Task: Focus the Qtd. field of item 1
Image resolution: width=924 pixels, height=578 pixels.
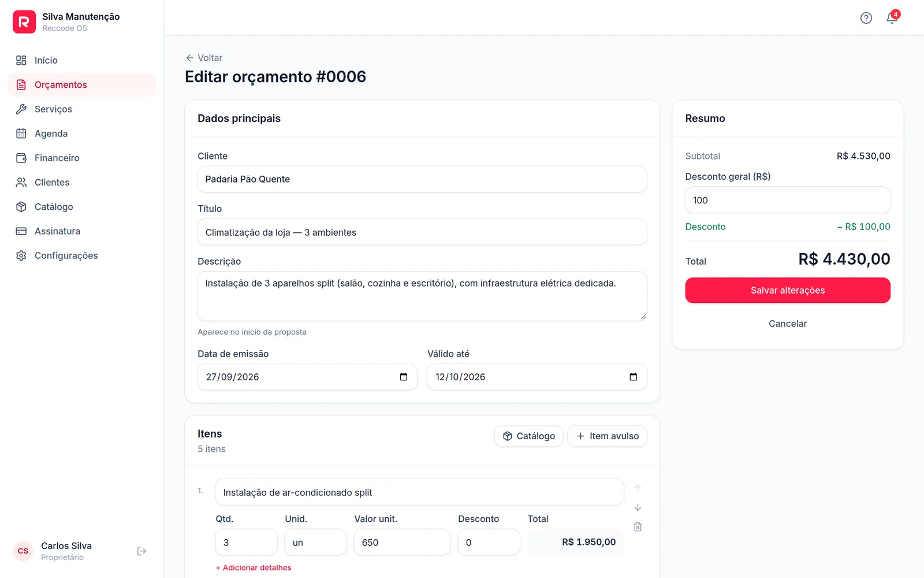Action: [247, 542]
